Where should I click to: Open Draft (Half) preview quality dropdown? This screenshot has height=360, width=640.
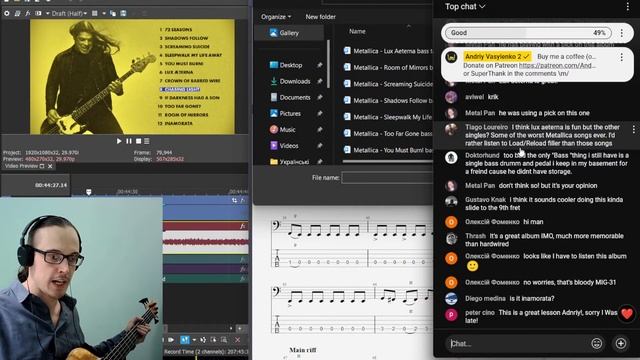tap(69, 13)
